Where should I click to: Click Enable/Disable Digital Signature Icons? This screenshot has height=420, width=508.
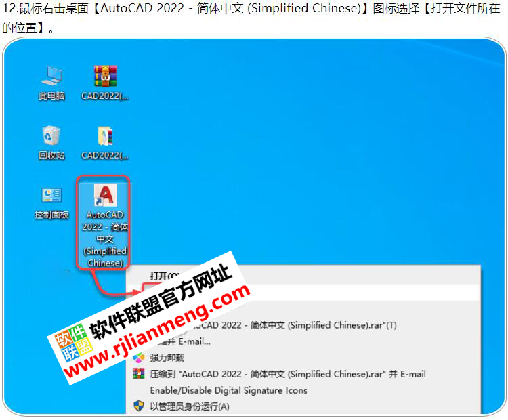[x=228, y=390]
